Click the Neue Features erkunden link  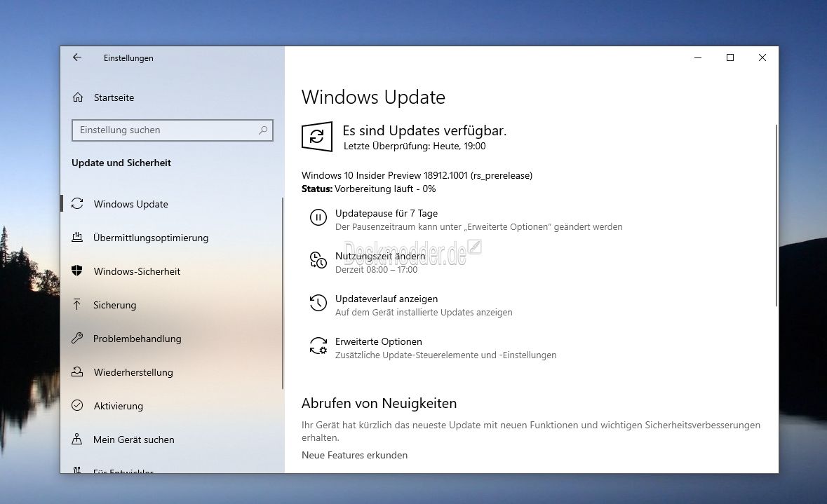coord(354,455)
